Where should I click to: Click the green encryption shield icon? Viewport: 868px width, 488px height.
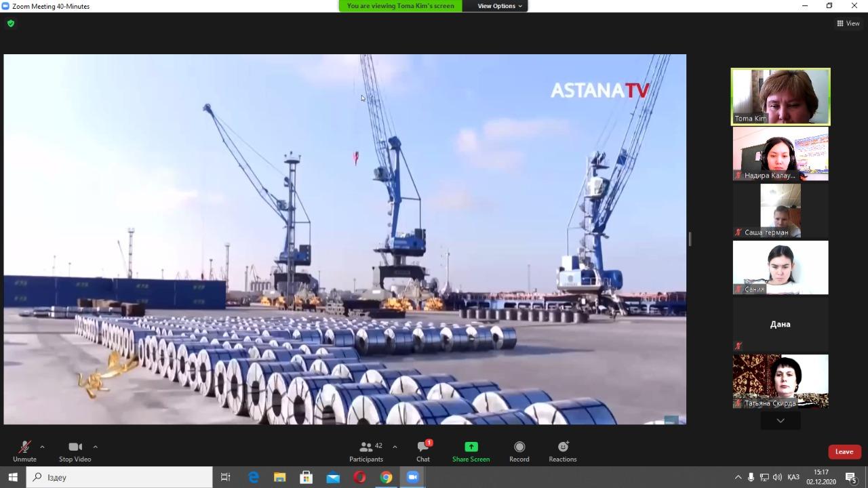[x=11, y=24]
